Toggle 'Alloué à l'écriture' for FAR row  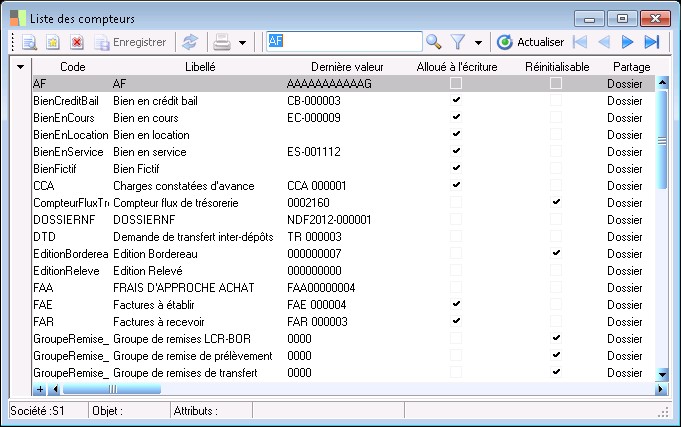456,322
